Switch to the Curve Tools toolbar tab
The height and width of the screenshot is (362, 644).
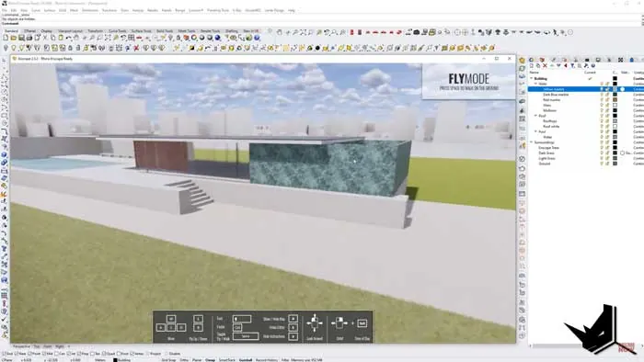point(118,31)
